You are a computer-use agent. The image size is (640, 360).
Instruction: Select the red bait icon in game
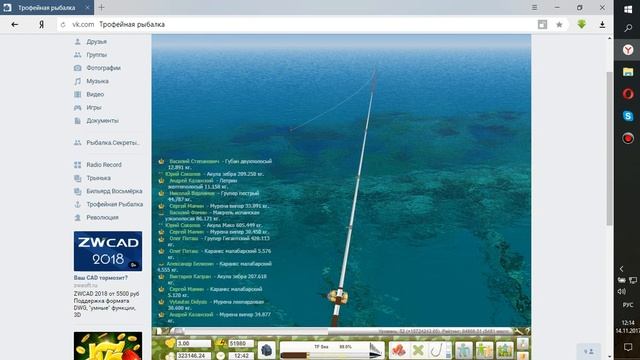[x=398, y=350]
